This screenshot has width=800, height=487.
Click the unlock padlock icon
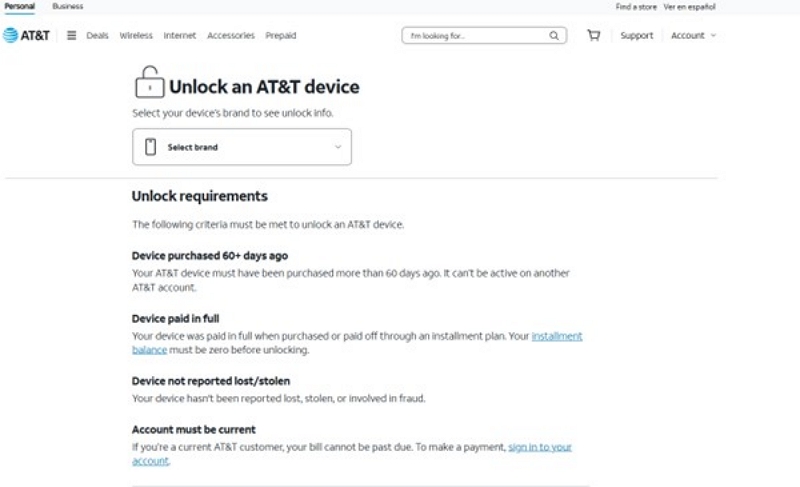tap(149, 82)
